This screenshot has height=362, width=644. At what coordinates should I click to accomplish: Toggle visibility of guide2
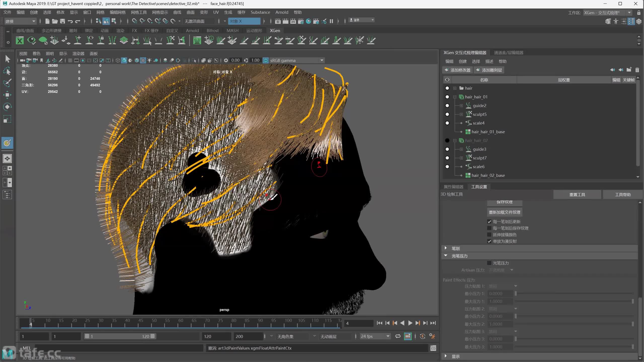[x=447, y=106]
